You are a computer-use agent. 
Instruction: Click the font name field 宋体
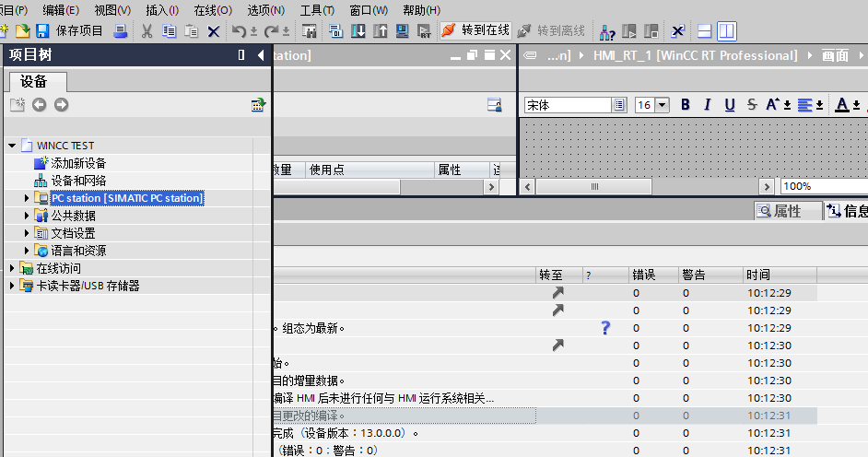[x=568, y=105]
